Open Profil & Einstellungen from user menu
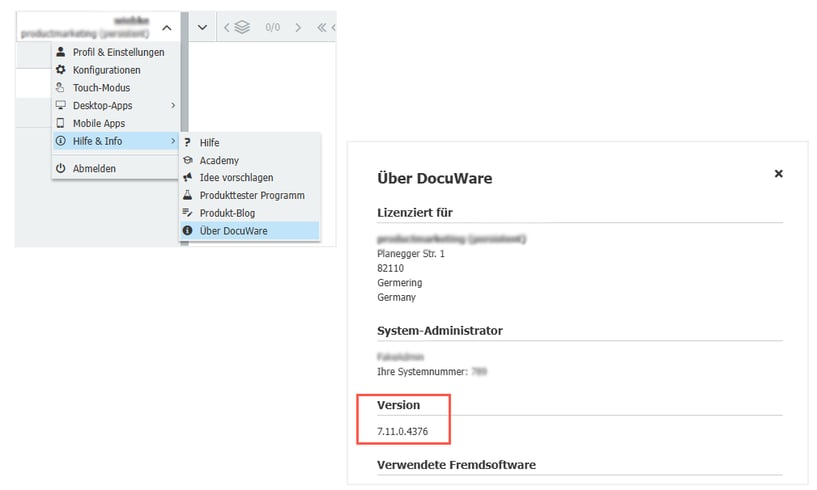817x490 pixels. (x=118, y=52)
